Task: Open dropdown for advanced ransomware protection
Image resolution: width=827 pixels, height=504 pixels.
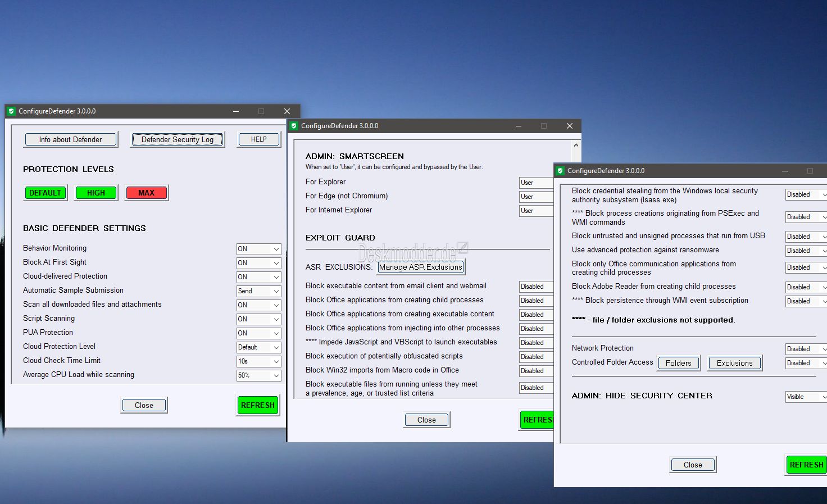Action: (x=806, y=251)
